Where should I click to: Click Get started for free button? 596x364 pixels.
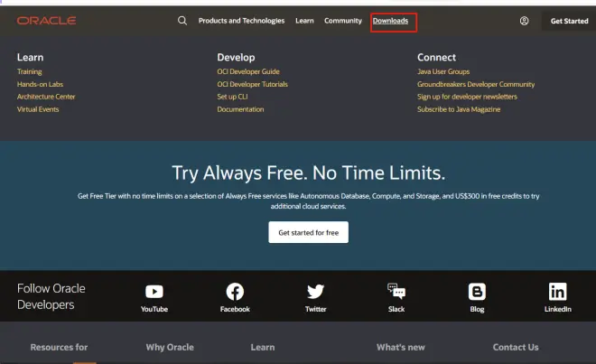[308, 232]
